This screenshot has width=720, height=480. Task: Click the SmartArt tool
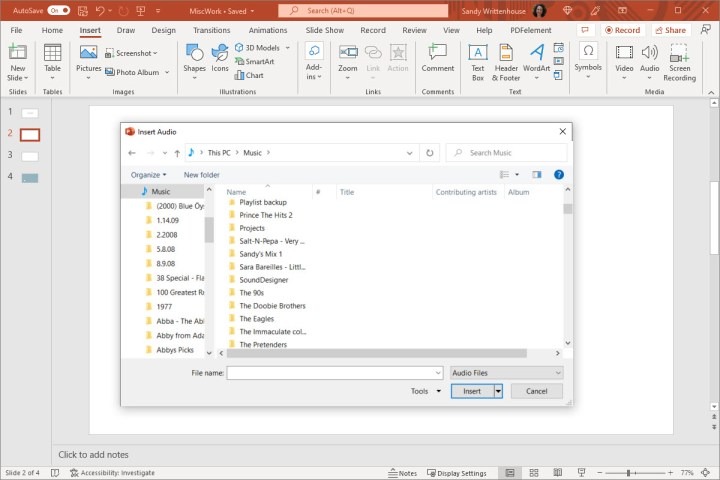click(254, 62)
